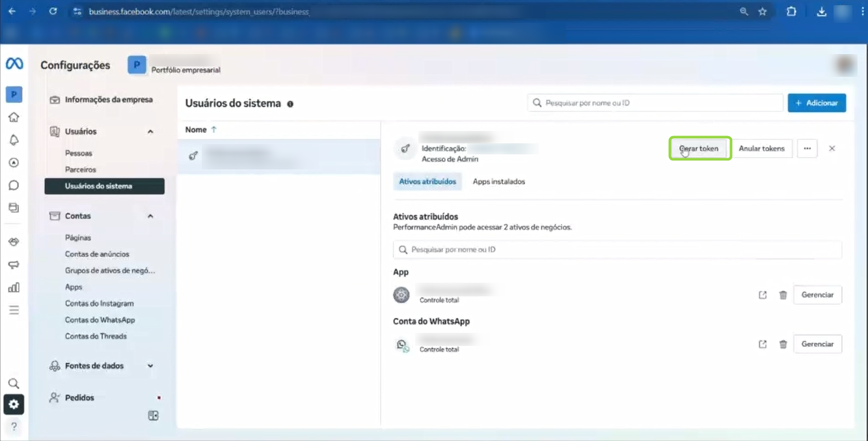Click the Gerar token button
Image resolution: width=868 pixels, height=441 pixels.
coord(699,149)
